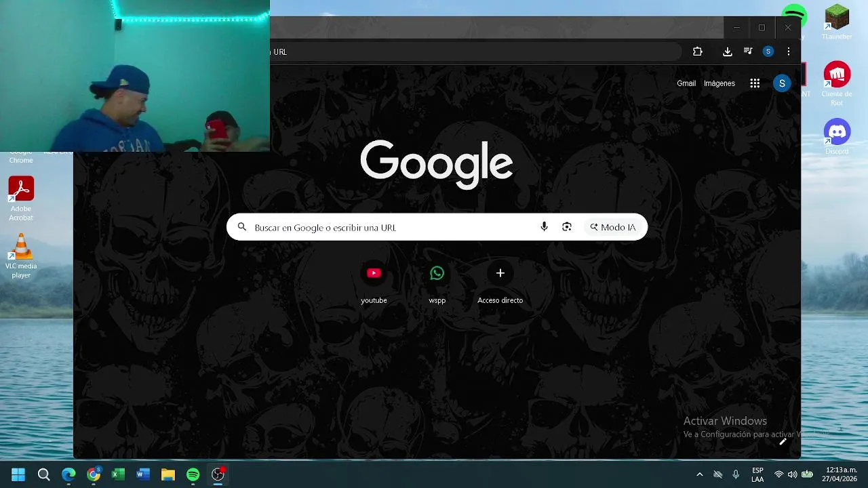Open Excel from the taskbar
This screenshot has width=868, height=488.
pos(118,474)
